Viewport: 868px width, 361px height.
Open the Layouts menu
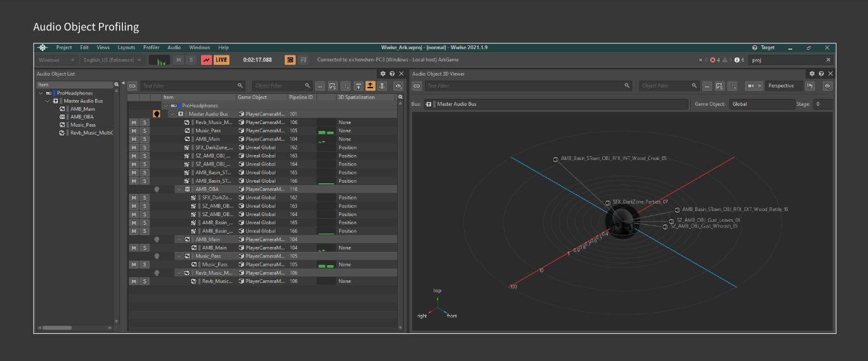pyautogui.click(x=126, y=47)
